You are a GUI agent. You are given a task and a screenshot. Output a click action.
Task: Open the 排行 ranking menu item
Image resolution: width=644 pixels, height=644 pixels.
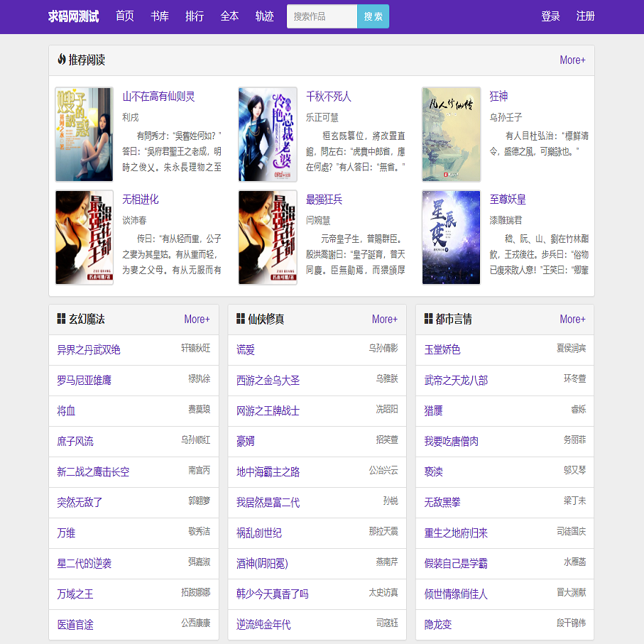pos(195,16)
